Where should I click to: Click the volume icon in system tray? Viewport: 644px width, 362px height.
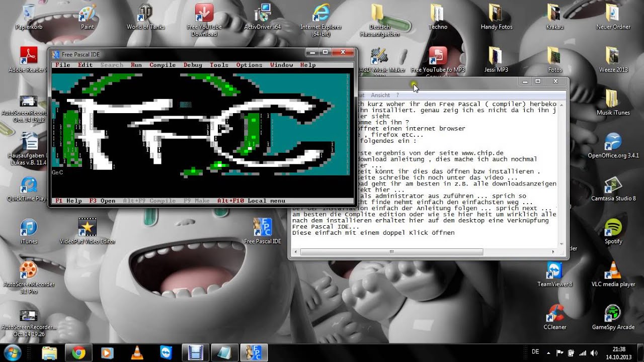[594, 353]
